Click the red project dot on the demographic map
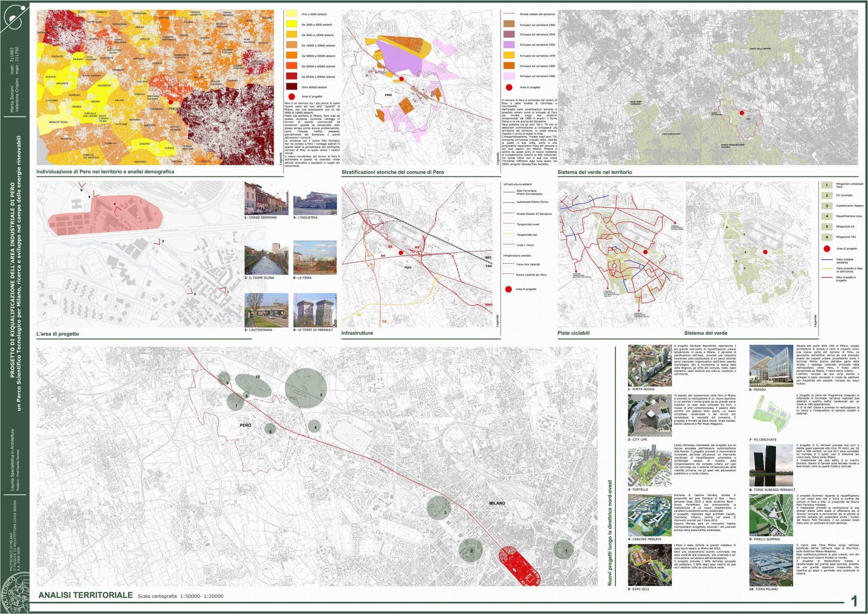 point(171,101)
